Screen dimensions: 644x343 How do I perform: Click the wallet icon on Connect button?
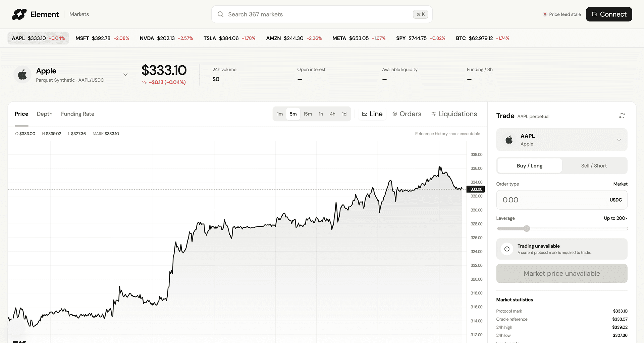594,14
